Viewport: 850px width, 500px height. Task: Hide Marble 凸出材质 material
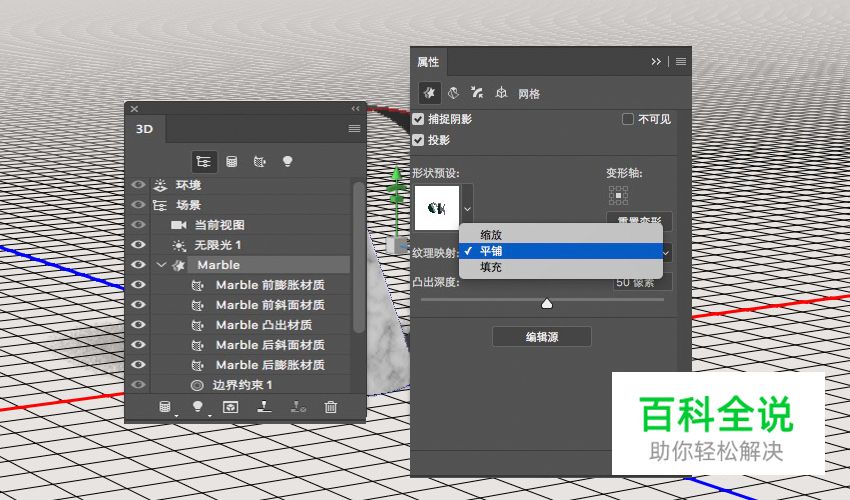pyautogui.click(x=138, y=325)
